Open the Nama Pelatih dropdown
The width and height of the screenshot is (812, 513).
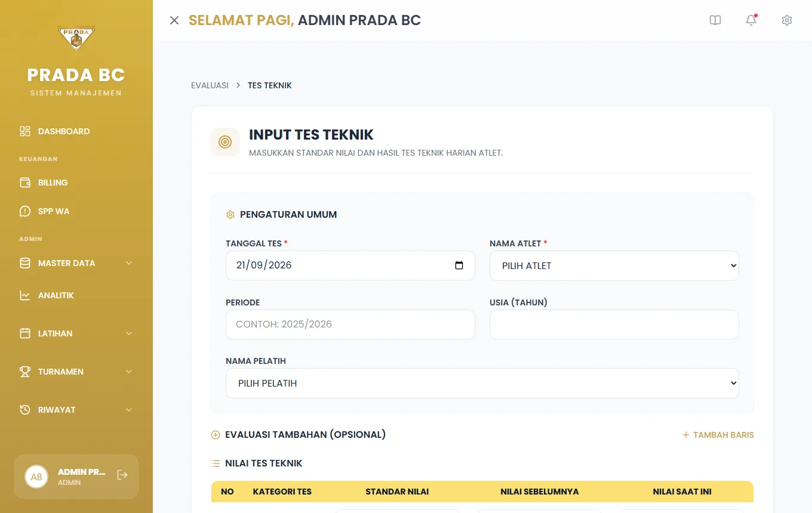click(482, 383)
